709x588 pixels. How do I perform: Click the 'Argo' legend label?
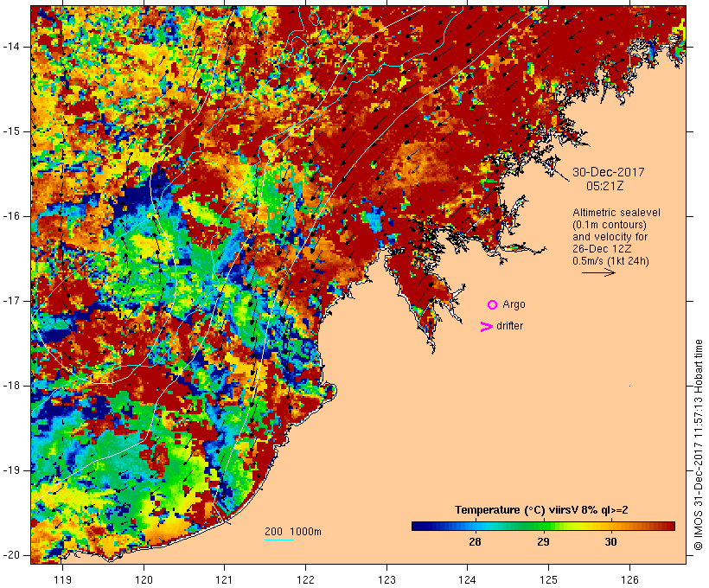pyautogui.click(x=514, y=304)
